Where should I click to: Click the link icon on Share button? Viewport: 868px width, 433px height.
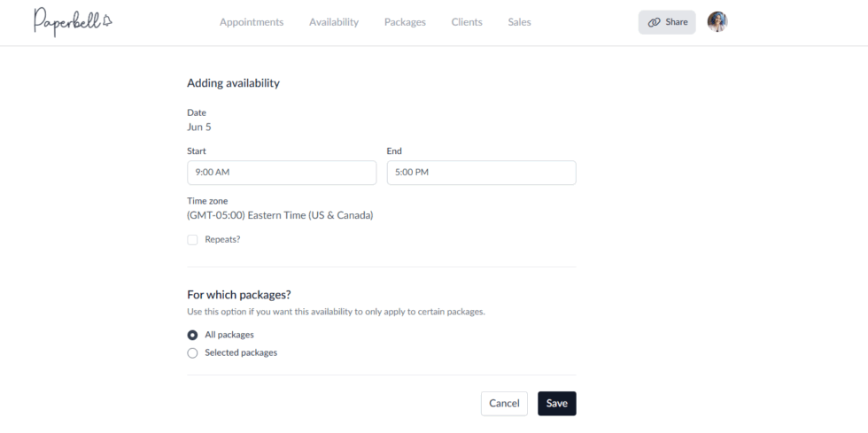click(655, 22)
